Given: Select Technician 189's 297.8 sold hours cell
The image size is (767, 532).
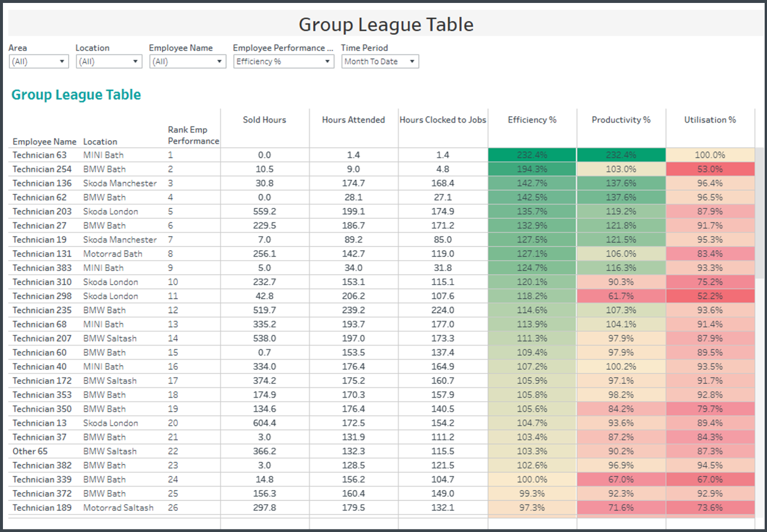Looking at the screenshot, I should pos(264,508).
